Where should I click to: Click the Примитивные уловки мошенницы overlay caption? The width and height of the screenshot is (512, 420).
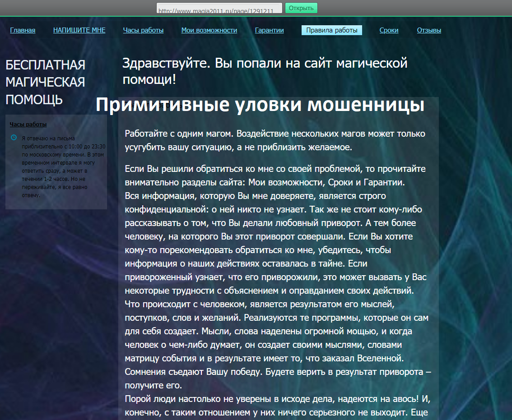tap(260, 105)
